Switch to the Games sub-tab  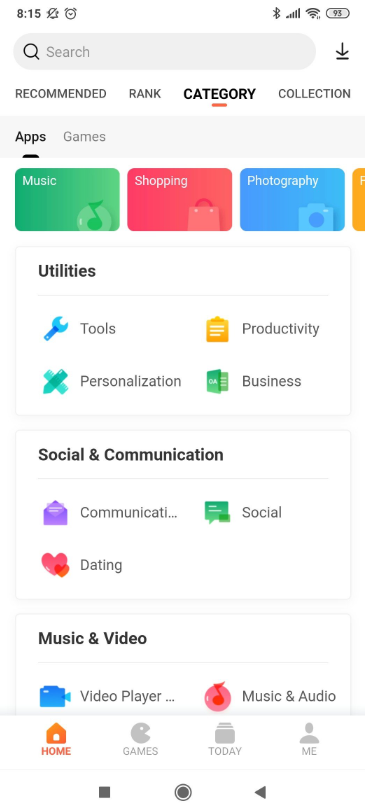coord(84,137)
